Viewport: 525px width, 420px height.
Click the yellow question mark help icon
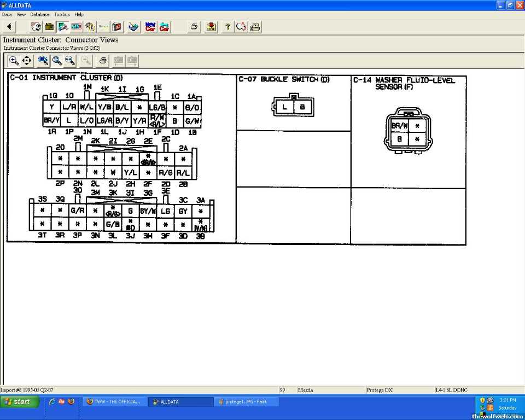[x=227, y=27]
